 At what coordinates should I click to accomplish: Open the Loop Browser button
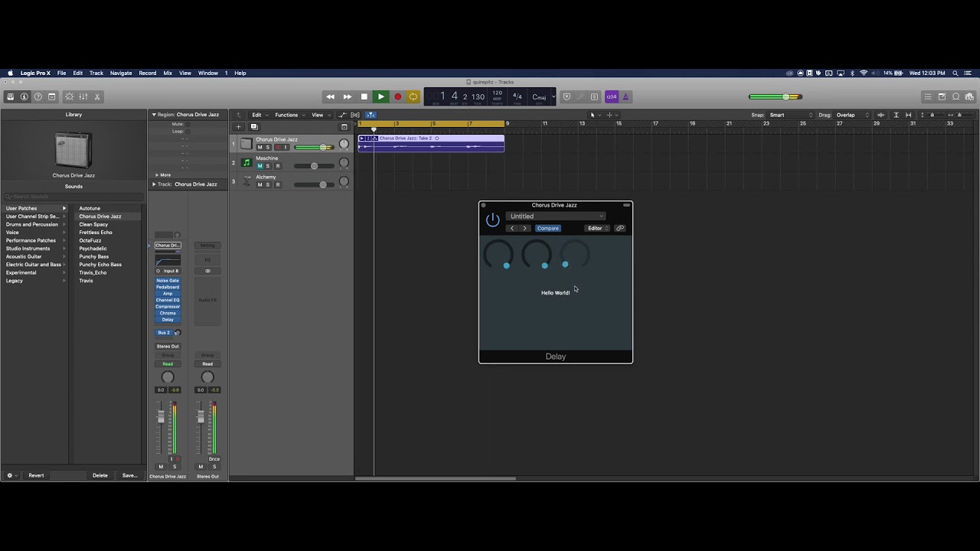(956, 96)
